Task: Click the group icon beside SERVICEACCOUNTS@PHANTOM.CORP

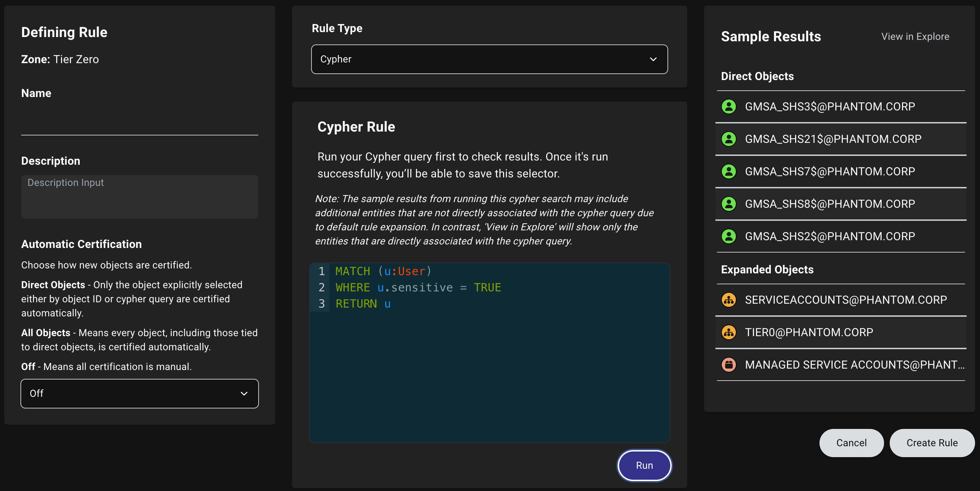Action: (729, 300)
